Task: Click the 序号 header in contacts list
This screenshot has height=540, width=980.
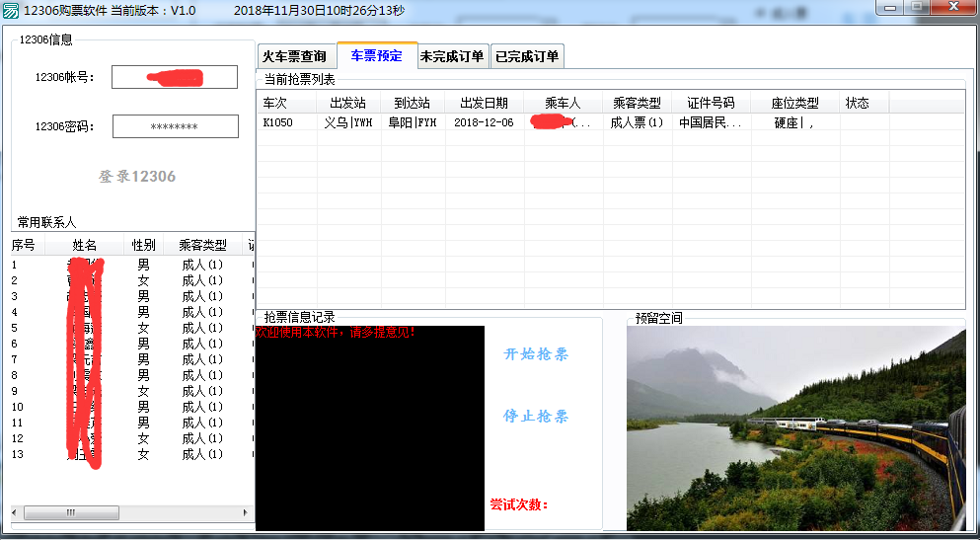Action: 28,245
